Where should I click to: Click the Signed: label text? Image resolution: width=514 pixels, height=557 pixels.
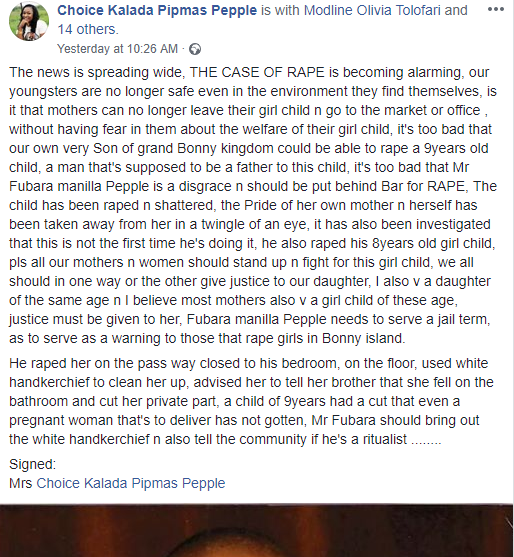[x=32, y=464]
